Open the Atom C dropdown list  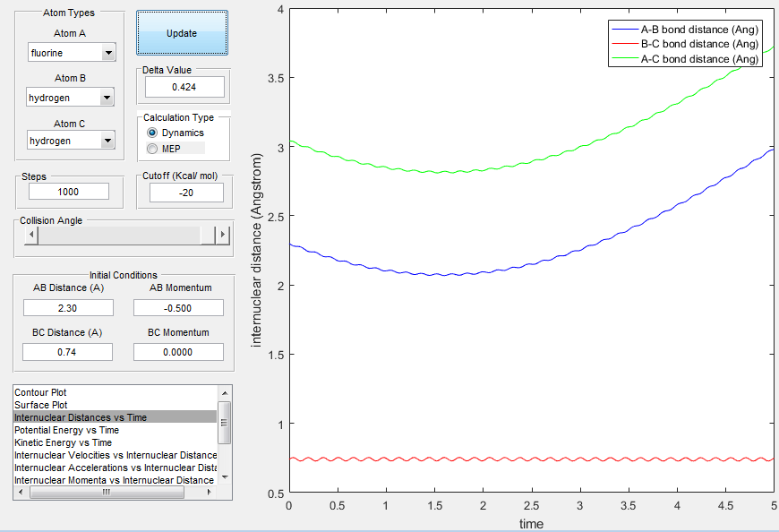click(71, 141)
